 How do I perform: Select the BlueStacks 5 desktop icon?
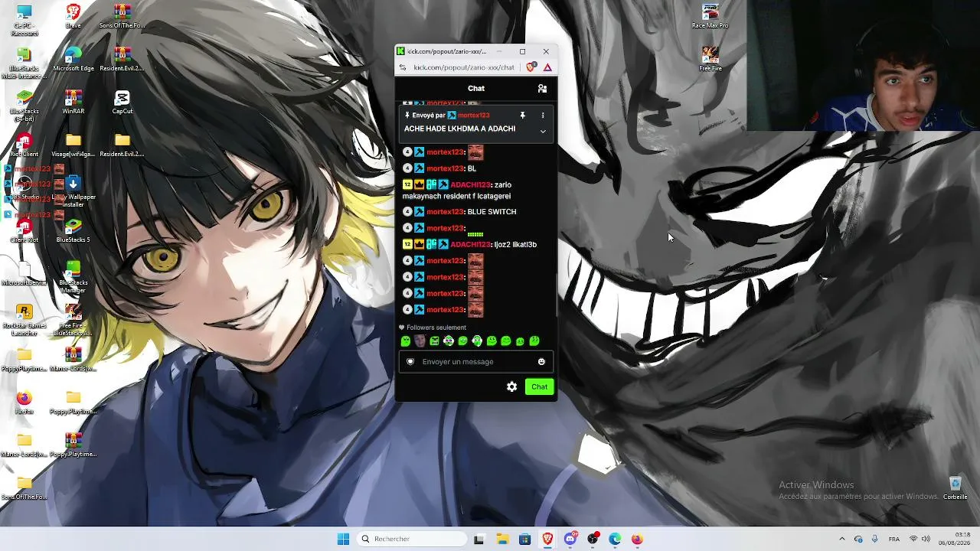coord(73,230)
